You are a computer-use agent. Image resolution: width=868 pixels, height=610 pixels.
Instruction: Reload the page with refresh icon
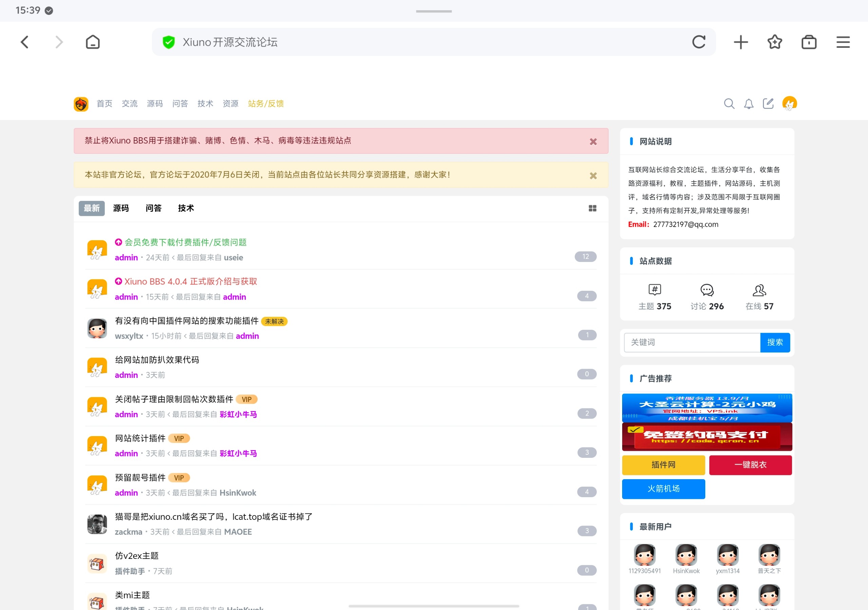pos(698,42)
